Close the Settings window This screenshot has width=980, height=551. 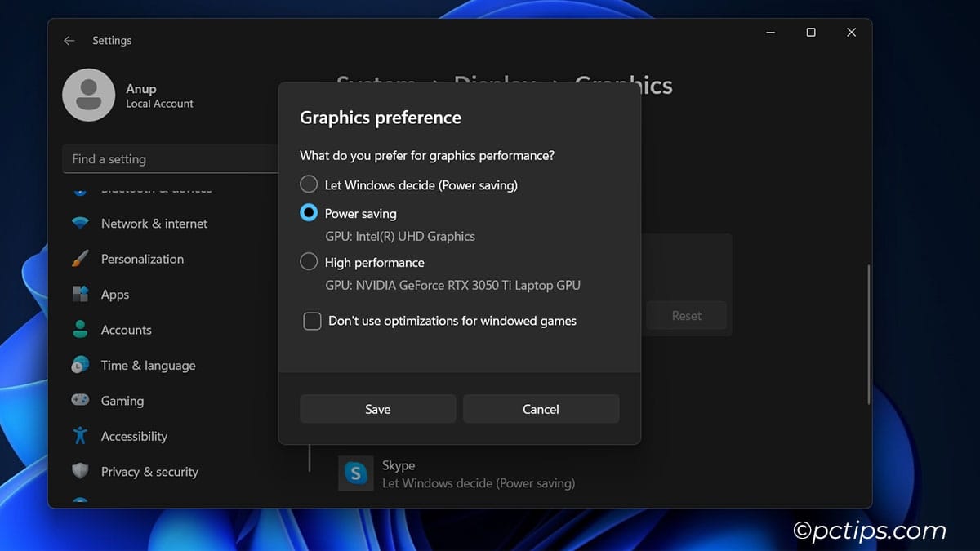[x=852, y=33]
